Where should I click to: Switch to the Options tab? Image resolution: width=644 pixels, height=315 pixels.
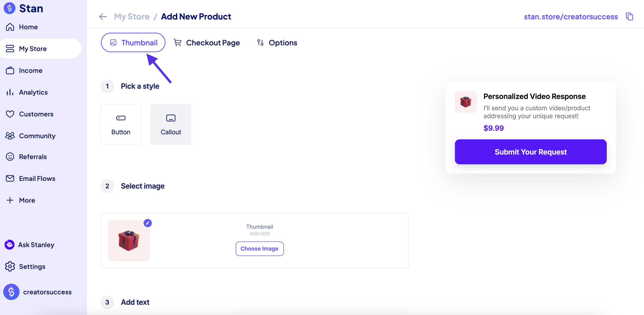point(277,43)
